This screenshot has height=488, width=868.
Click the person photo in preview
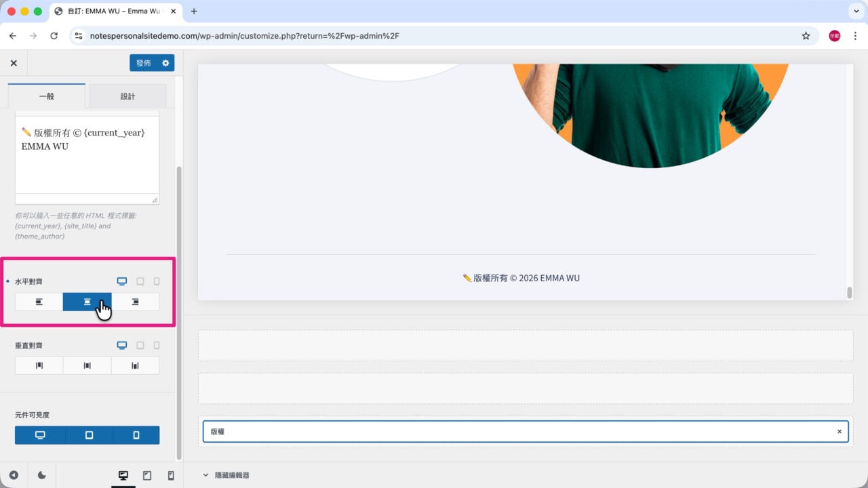point(651,115)
